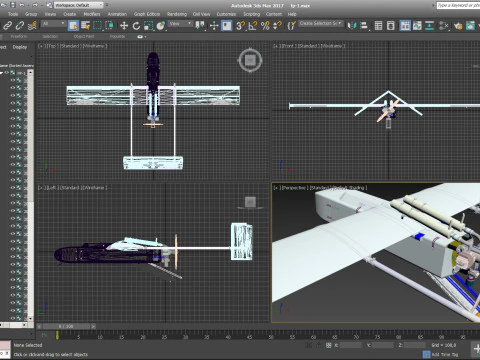Select the Select and Move tool

(124, 26)
